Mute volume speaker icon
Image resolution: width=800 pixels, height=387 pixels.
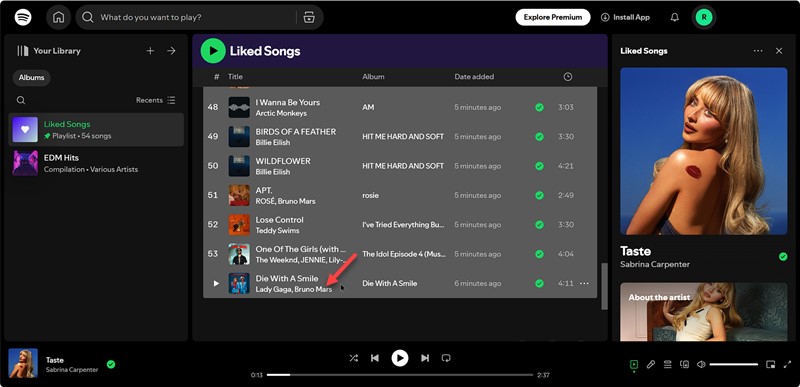point(701,365)
